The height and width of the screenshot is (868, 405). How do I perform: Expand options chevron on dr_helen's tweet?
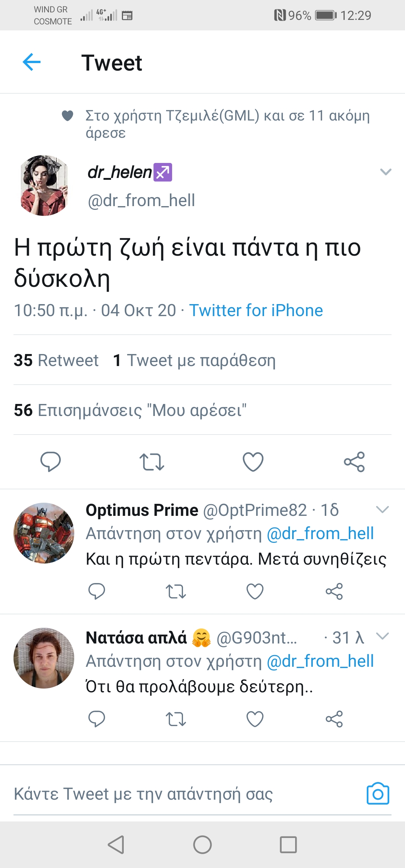pos(385,172)
